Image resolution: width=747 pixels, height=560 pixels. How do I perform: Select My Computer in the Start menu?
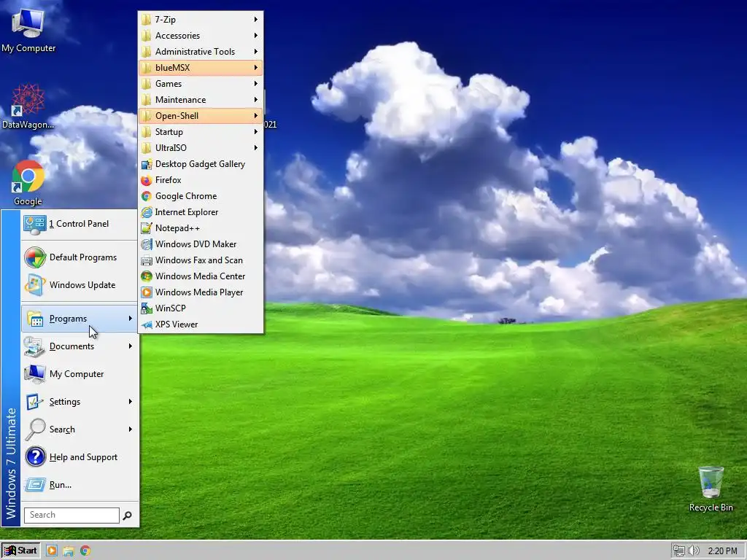(79, 374)
